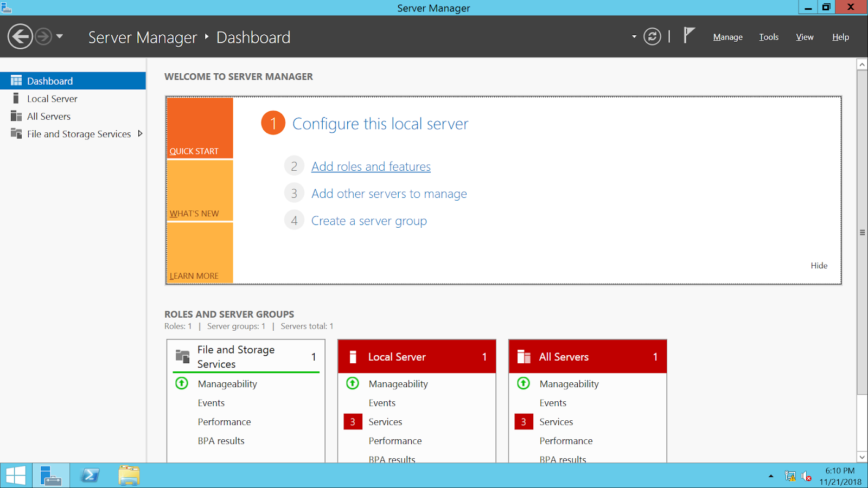
Task: Click the Local Server tile icon
Action: tap(353, 357)
